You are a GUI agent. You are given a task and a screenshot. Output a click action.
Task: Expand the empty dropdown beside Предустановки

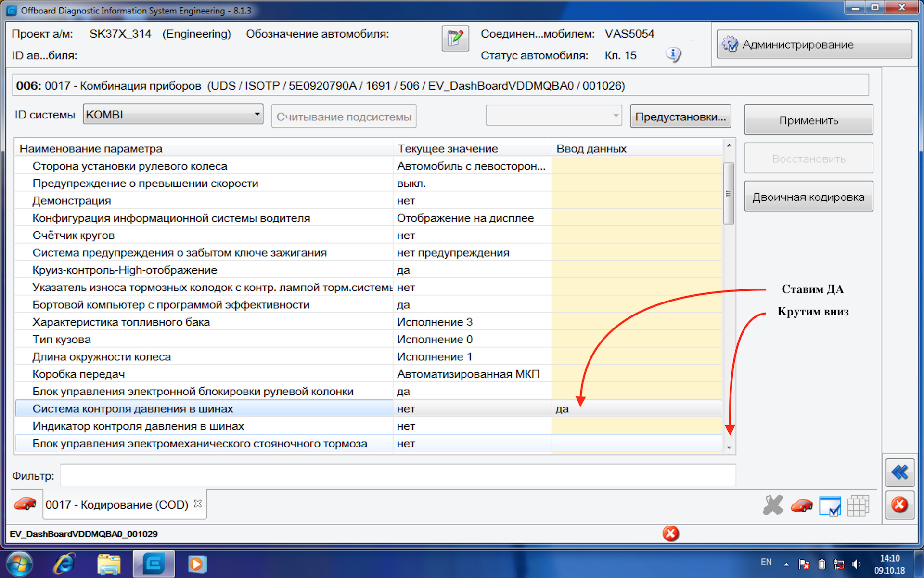[615, 116]
